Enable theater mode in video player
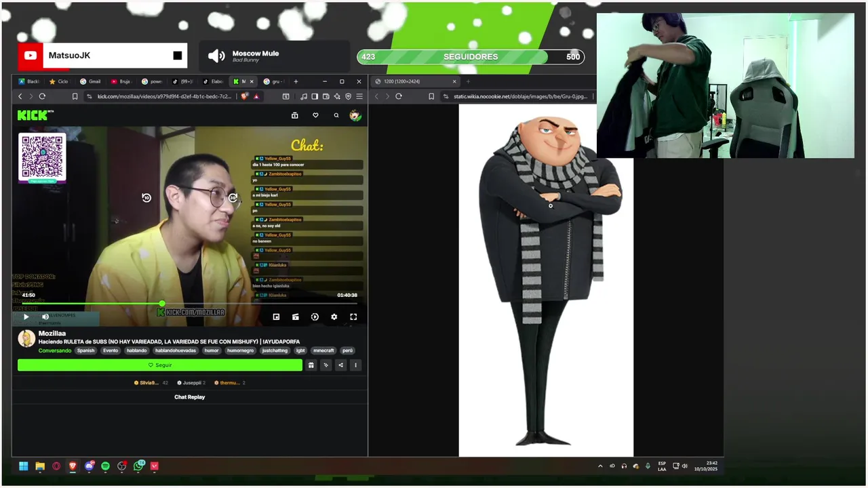This screenshot has width=868, height=488. pos(296,317)
